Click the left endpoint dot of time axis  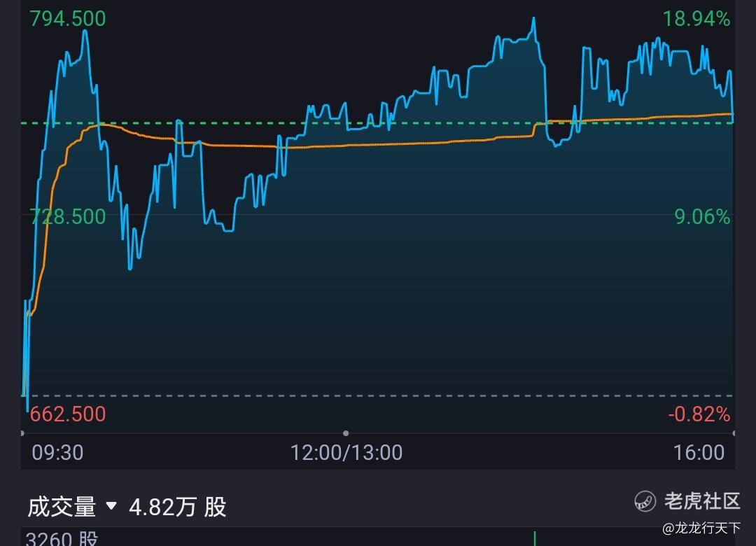click(x=22, y=433)
